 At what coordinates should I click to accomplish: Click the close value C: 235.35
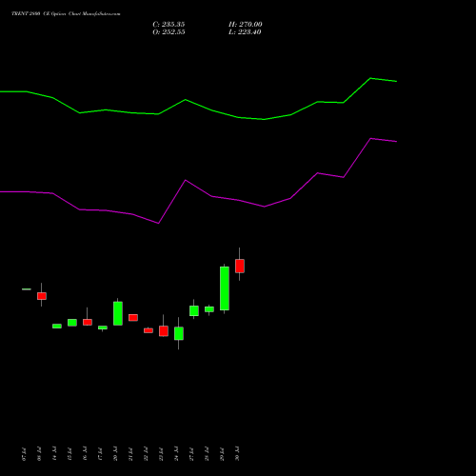click(x=169, y=25)
